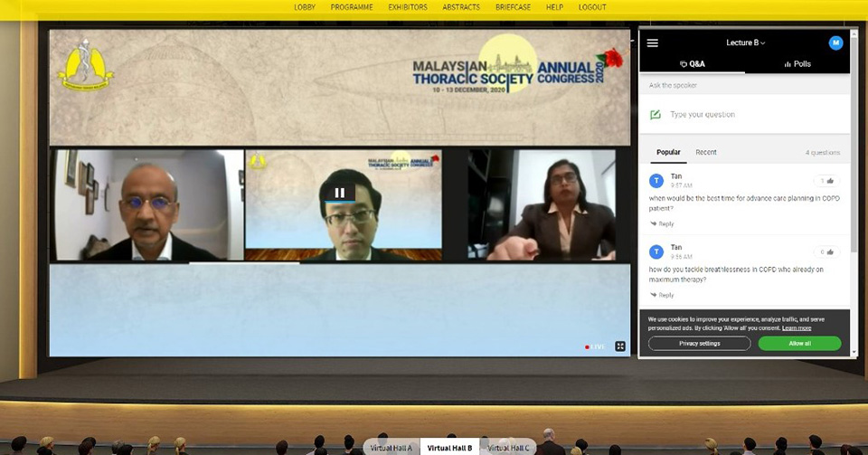Click the right speaker's video tile

point(542,204)
